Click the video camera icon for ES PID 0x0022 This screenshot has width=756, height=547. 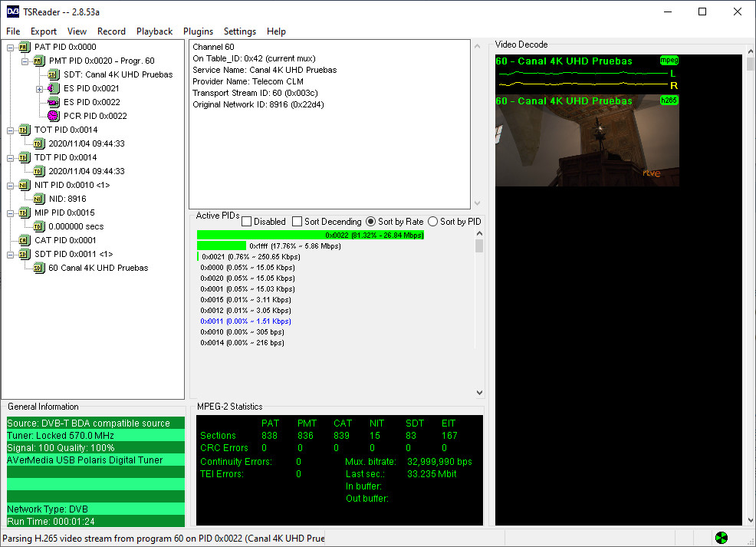tap(54, 102)
